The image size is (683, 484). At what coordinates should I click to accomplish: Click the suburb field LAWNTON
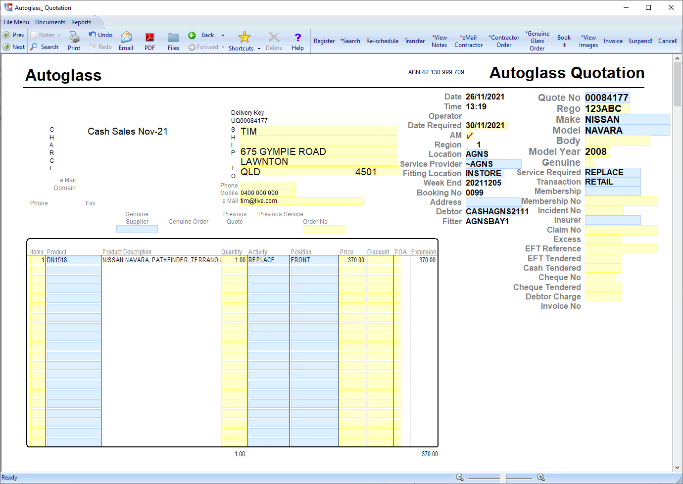pyautogui.click(x=318, y=162)
